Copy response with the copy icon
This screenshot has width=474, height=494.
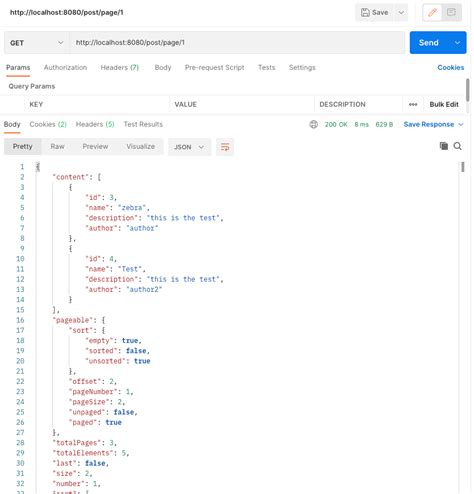tap(444, 146)
